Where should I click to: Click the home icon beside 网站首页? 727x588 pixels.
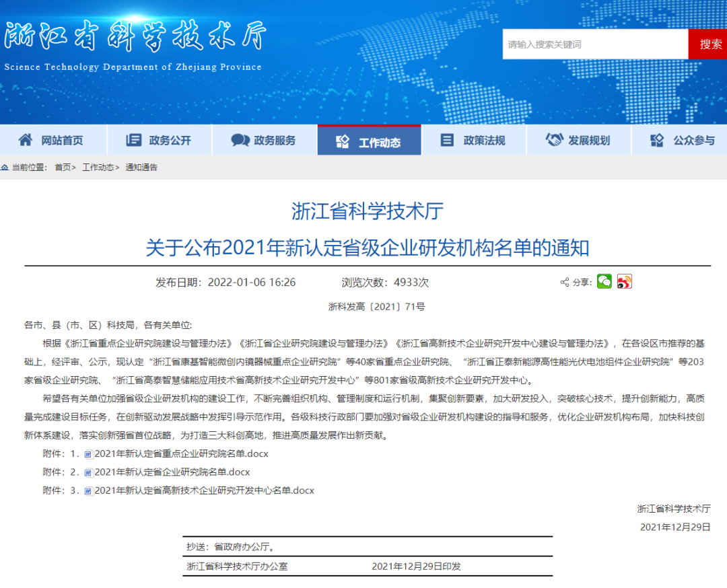pos(26,139)
